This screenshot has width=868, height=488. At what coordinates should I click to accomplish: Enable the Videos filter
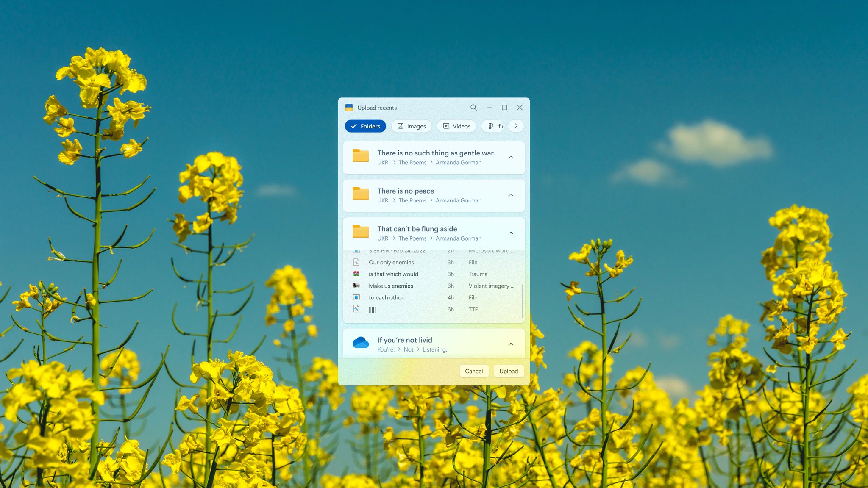456,126
